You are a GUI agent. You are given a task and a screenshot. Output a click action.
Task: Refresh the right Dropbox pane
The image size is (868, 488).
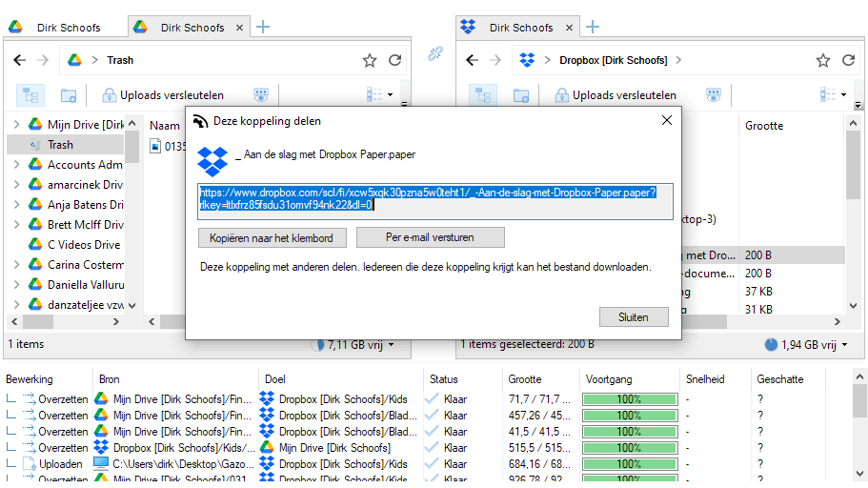click(x=848, y=60)
